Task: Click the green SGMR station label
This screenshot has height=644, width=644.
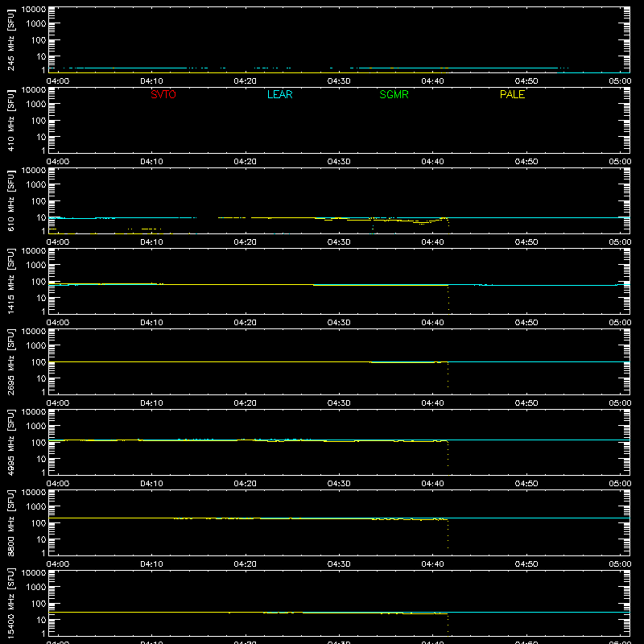Action: pos(394,94)
